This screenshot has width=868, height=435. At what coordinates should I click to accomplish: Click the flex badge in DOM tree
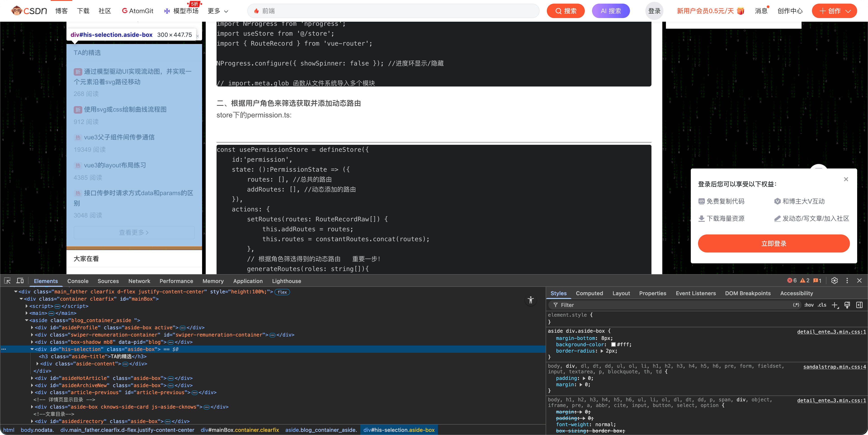[282, 292]
